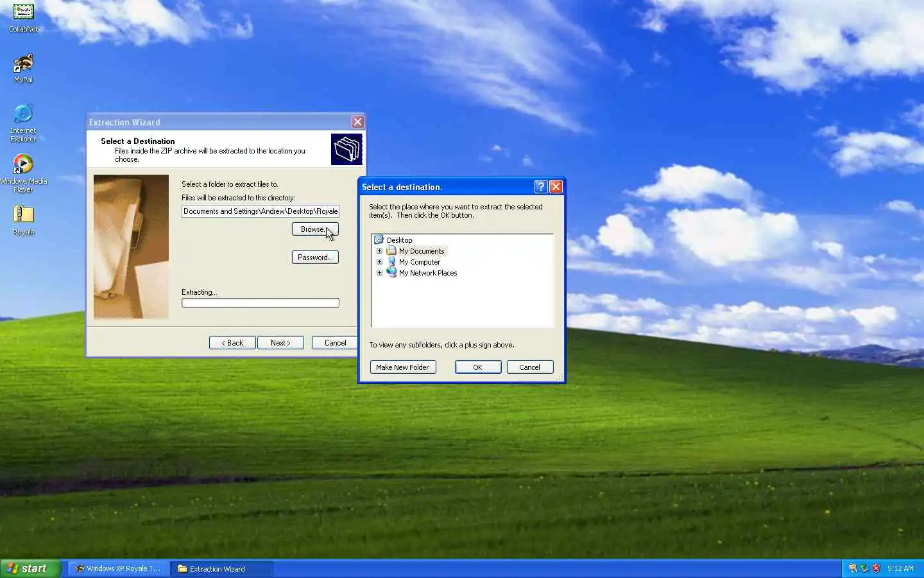The height and width of the screenshot is (578, 924).
Task: Expand the My Network Places node
Action: point(379,273)
